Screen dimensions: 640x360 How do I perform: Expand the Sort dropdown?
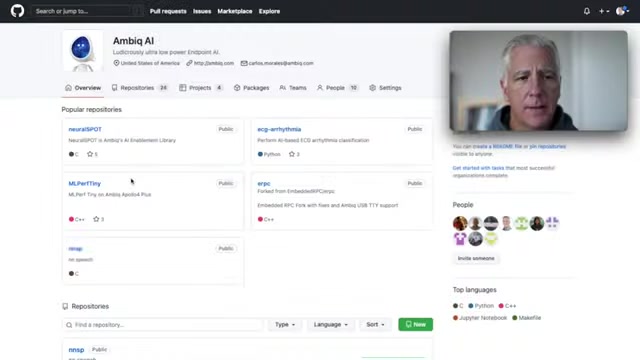[x=375, y=324]
